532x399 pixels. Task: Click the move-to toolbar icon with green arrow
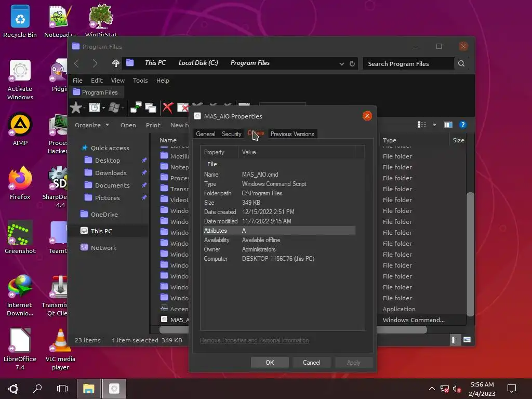pyautogui.click(x=136, y=108)
